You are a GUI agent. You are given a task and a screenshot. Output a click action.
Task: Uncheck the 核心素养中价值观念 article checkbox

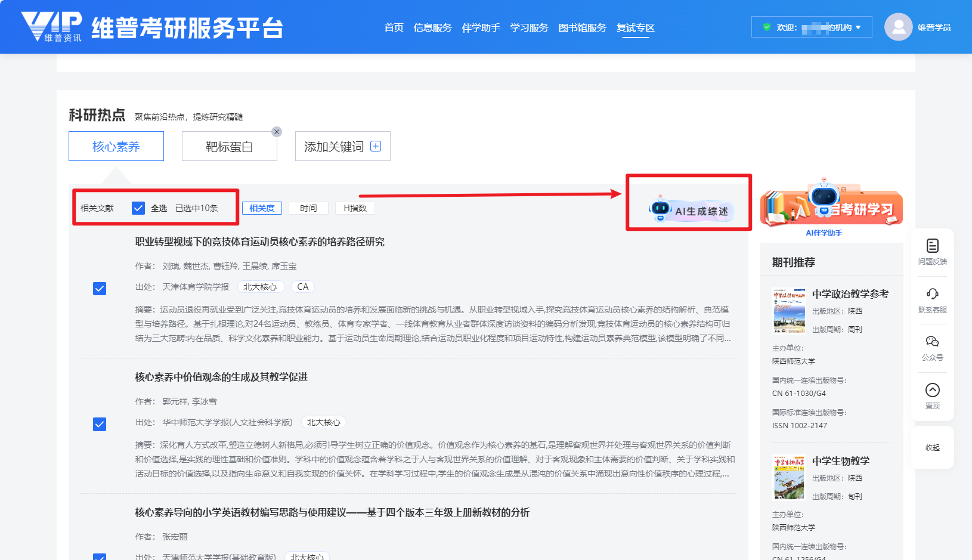100,424
